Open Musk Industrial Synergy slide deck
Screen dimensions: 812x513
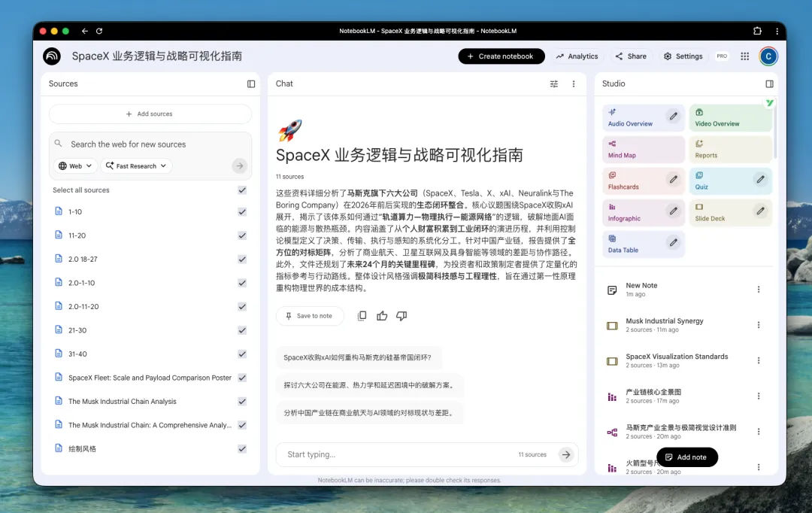point(665,325)
